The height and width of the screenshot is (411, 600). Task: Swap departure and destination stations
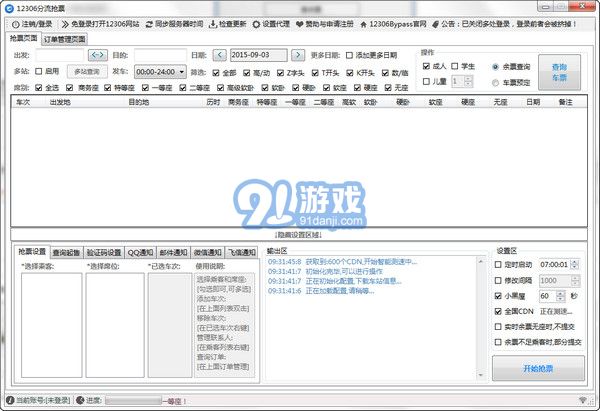(98, 55)
